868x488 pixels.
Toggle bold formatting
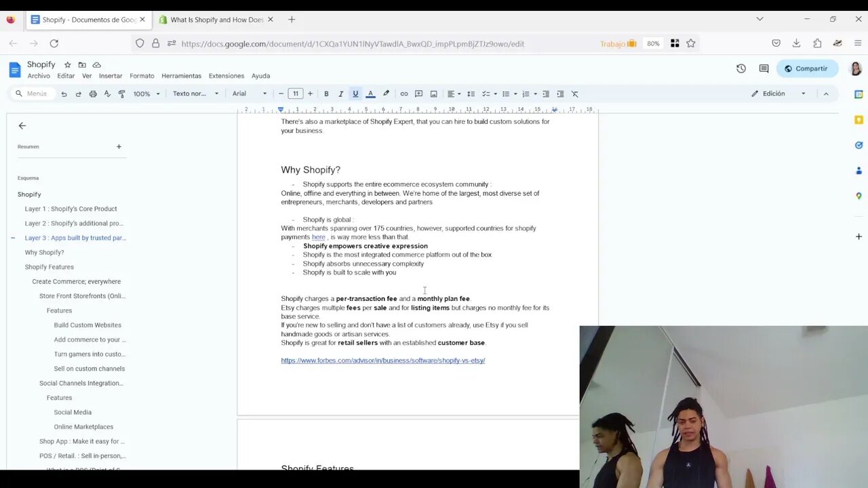(326, 94)
